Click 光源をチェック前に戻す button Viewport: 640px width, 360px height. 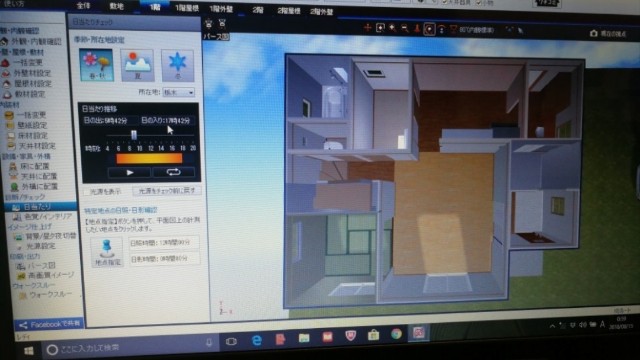pos(167,191)
